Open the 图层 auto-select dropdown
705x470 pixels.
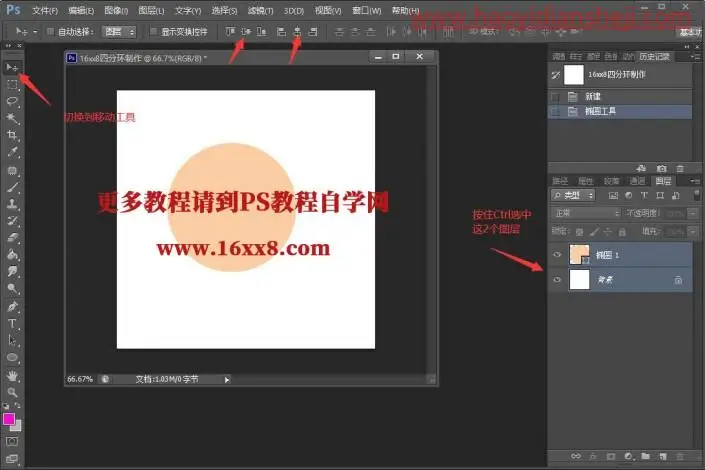click(119, 31)
